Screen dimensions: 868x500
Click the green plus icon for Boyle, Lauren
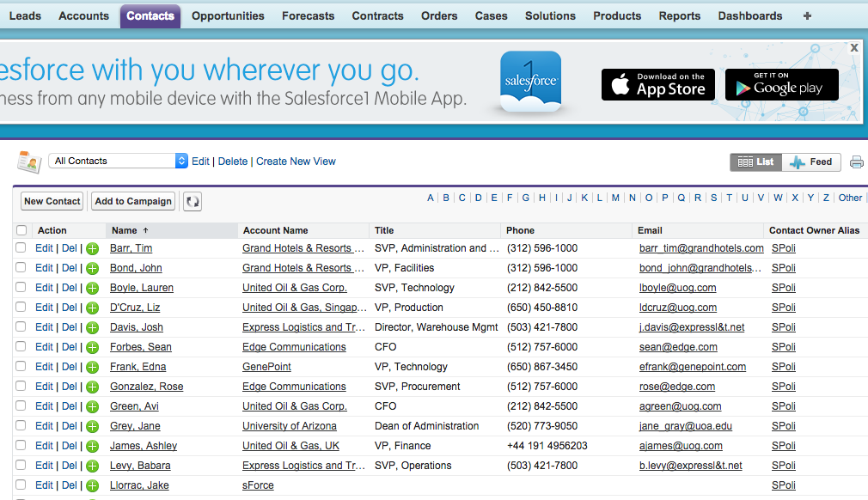[x=93, y=288]
